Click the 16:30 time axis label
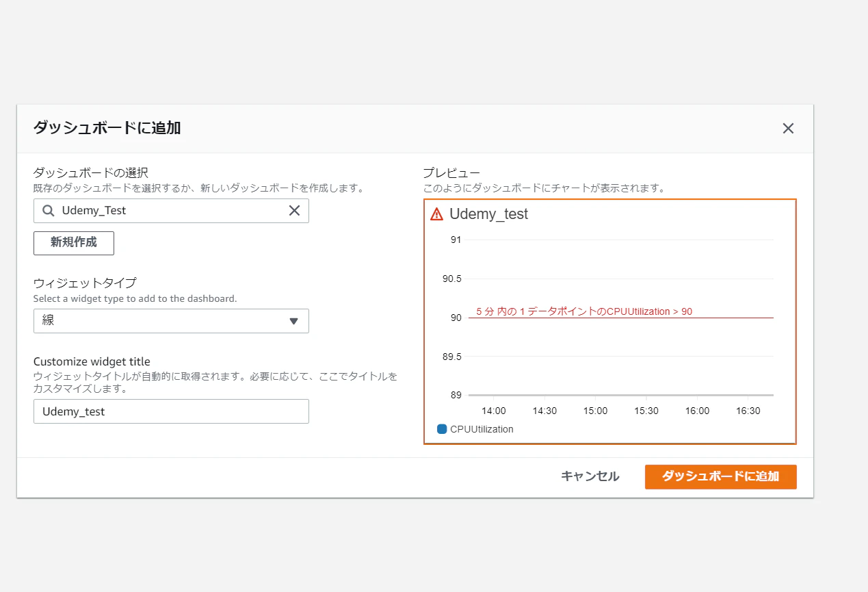Viewport: 868px width, 592px height. [x=748, y=411]
